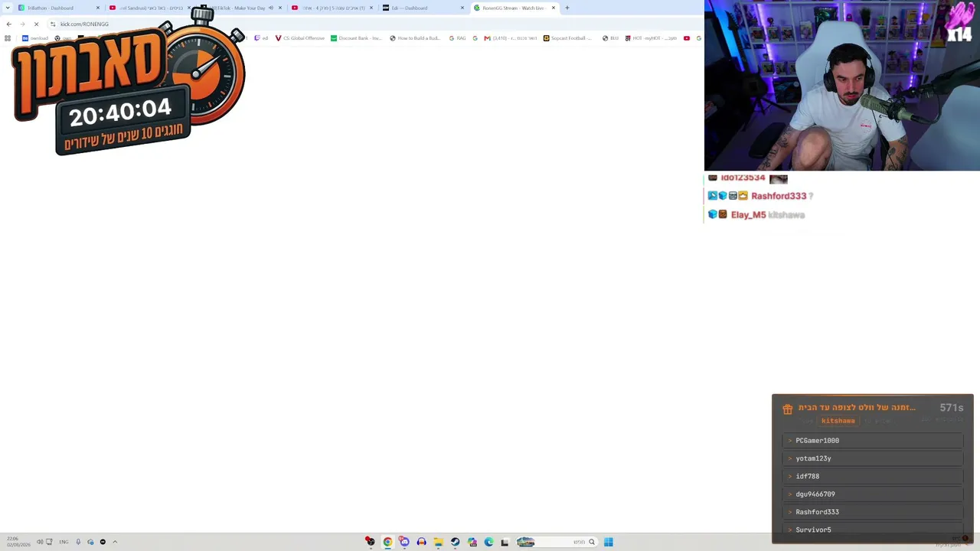Click the gift icon in giveaway panel

point(788,409)
